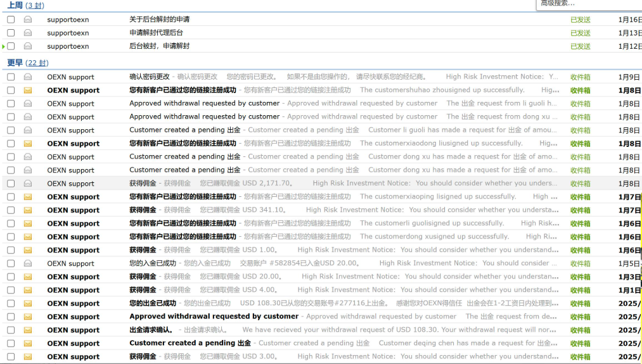Click the (22 封) count on 更早 header

[x=37, y=63]
